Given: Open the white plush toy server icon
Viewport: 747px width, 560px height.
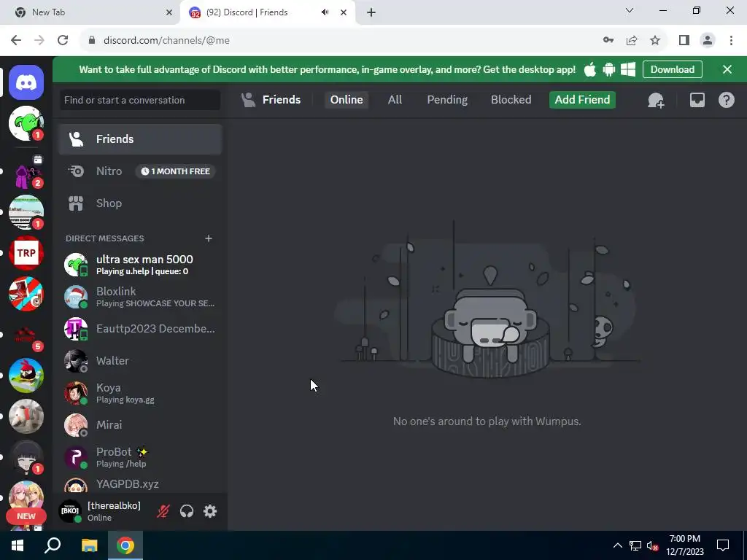Looking at the screenshot, I should pos(26,416).
